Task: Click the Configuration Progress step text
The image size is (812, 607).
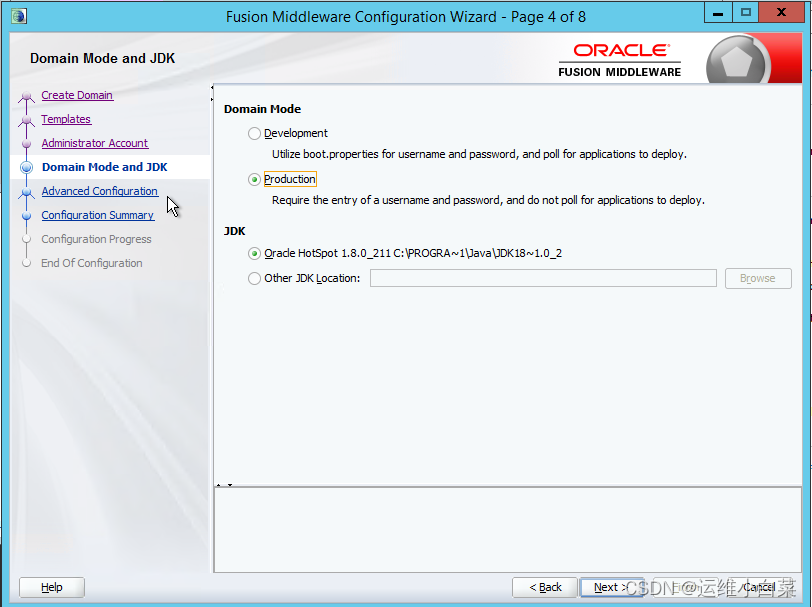Action: [x=96, y=239]
